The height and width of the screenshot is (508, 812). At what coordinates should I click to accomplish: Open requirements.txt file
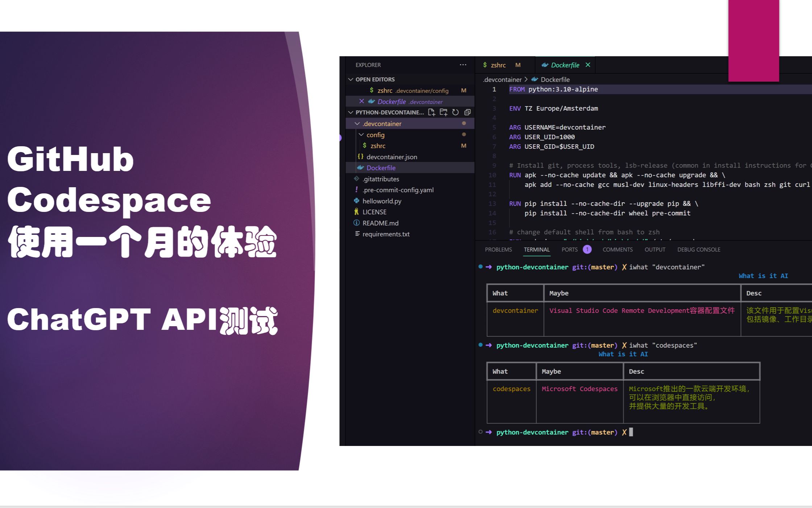410,234
